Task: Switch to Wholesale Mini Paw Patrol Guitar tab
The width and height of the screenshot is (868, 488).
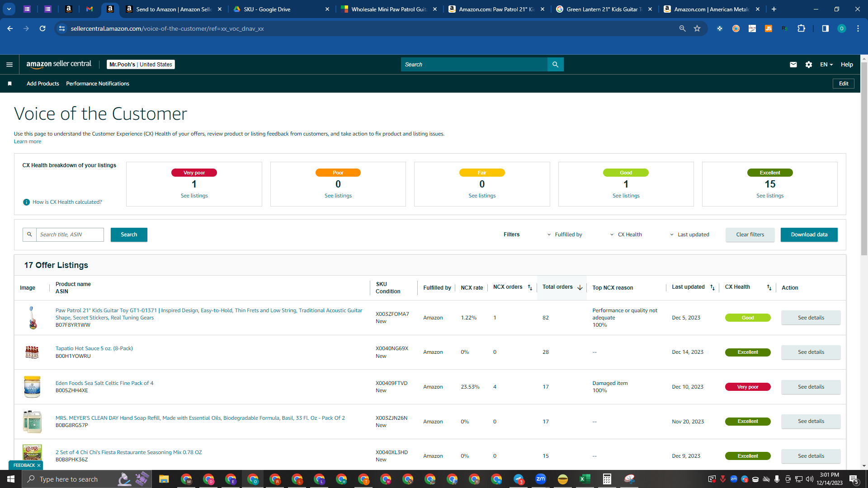Action: click(389, 9)
